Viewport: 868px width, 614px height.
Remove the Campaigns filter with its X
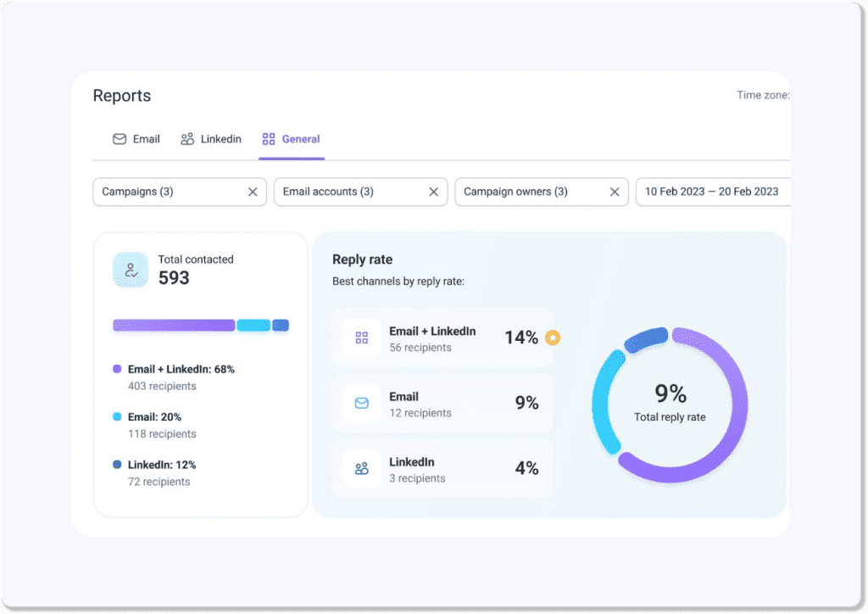tap(252, 192)
